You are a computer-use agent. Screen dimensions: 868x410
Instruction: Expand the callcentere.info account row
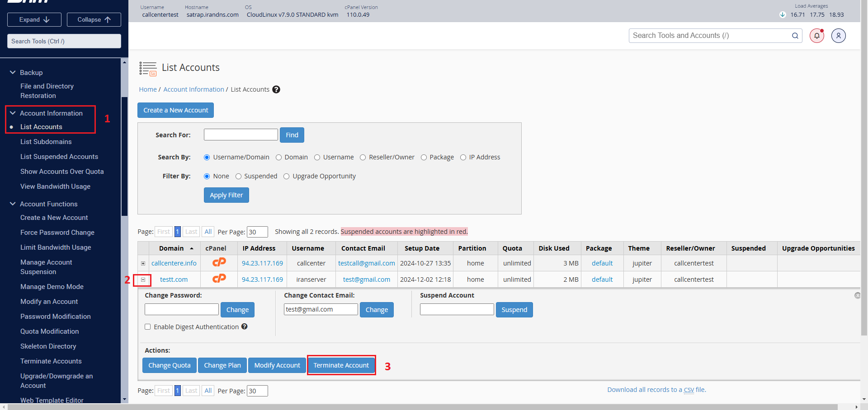click(143, 263)
